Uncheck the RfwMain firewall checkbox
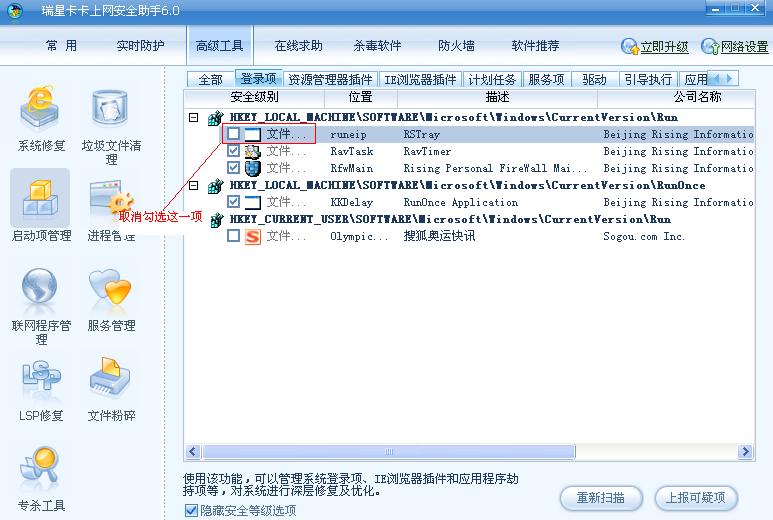Image resolution: width=773 pixels, height=520 pixels. [x=233, y=168]
